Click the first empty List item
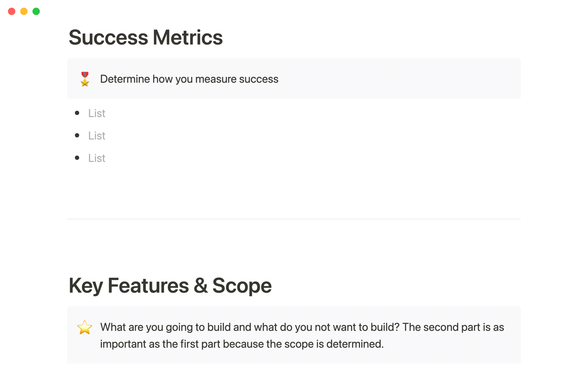This screenshot has height=368, width=588. coord(97,113)
